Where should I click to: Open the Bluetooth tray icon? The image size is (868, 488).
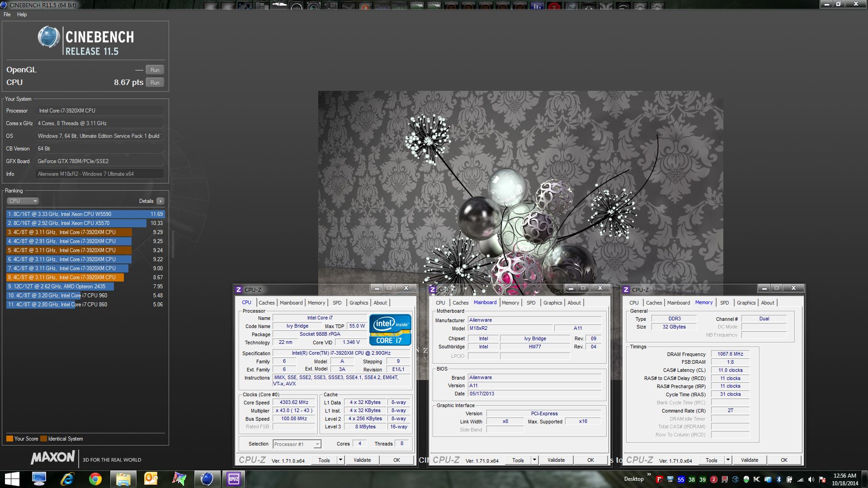point(778,479)
